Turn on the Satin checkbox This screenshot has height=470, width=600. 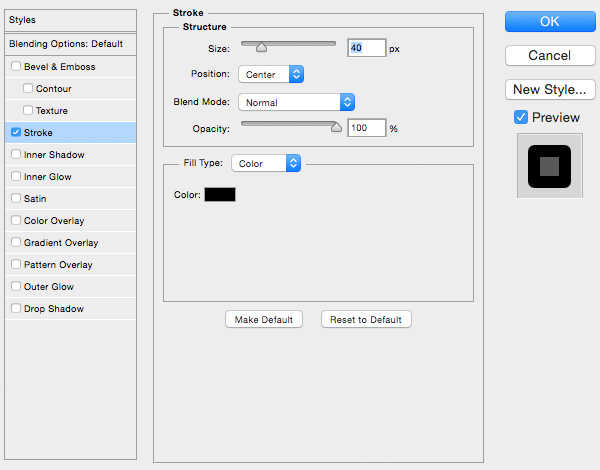[x=16, y=198]
